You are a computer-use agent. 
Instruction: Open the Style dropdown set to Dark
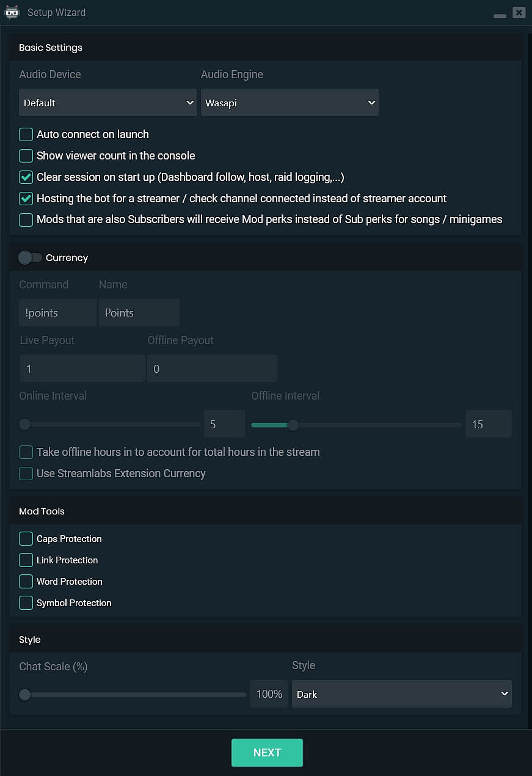tap(401, 694)
